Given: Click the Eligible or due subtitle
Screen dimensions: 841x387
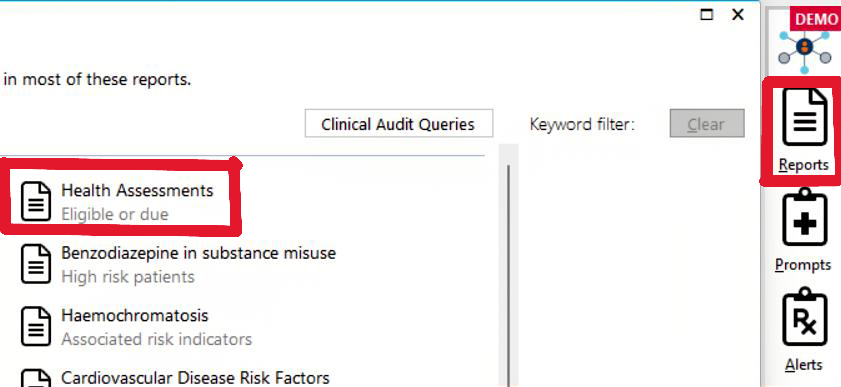Looking at the screenshot, I should 115,214.
